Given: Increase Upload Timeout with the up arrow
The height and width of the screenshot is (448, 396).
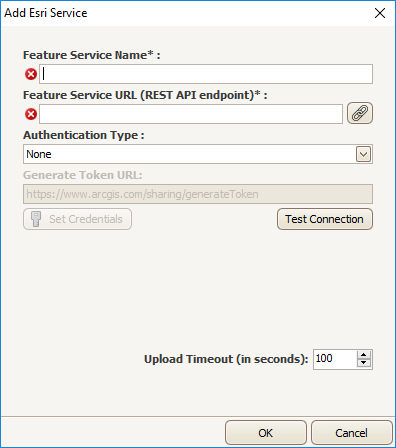Looking at the screenshot, I should (364, 355).
